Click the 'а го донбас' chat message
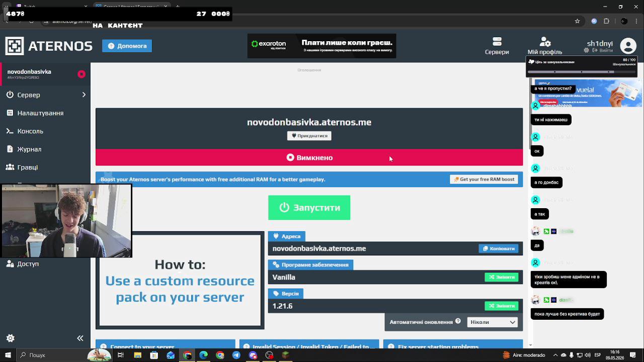The height and width of the screenshot is (362, 644). [x=546, y=183]
